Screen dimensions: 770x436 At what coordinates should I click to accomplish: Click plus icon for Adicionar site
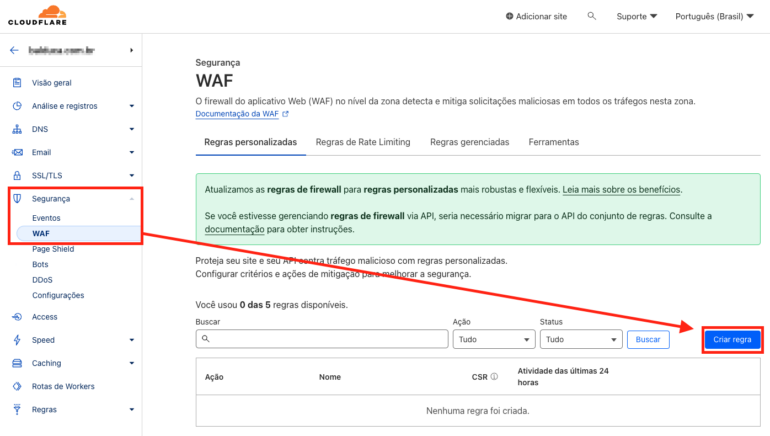(509, 16)
